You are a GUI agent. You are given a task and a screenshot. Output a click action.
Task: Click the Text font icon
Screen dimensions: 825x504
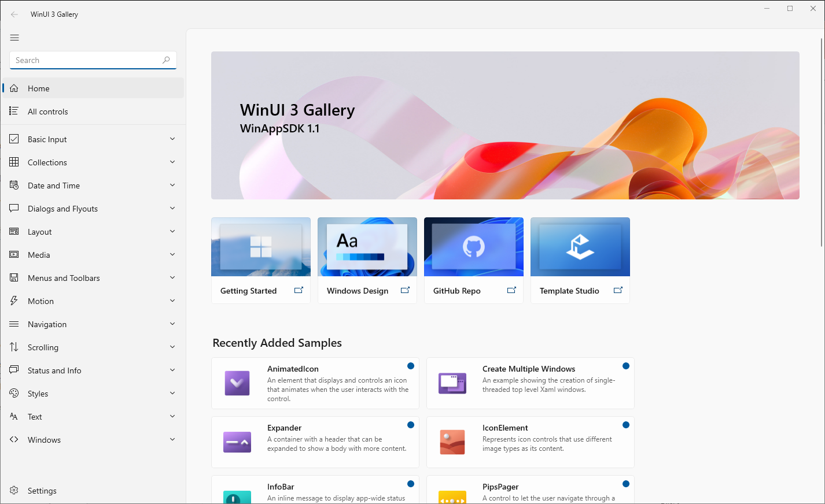tap(14, 416)
